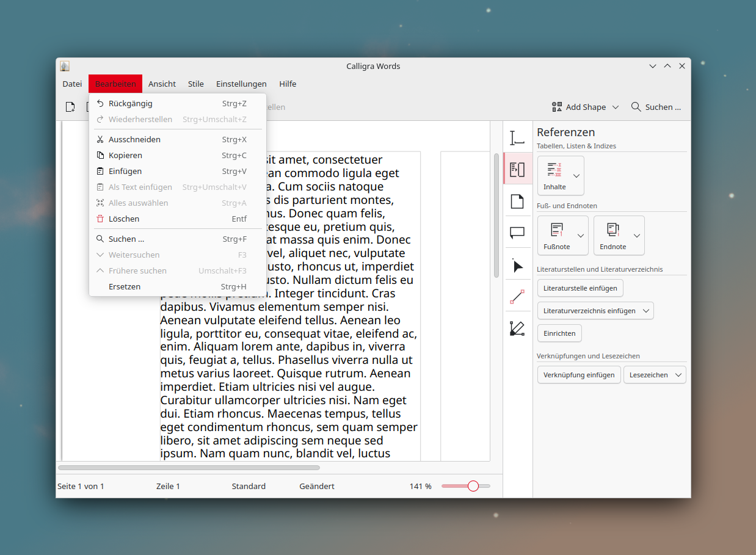Choose Weitersuchen menu entry
756x555 pixels.
pyautogui.click(x=178, y=255)
